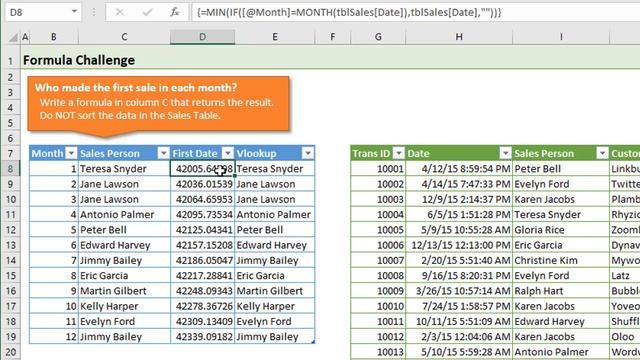Viewport: 640px width, 360px height.
Task: Select row 14 header
Action: (x=10, y=260)
